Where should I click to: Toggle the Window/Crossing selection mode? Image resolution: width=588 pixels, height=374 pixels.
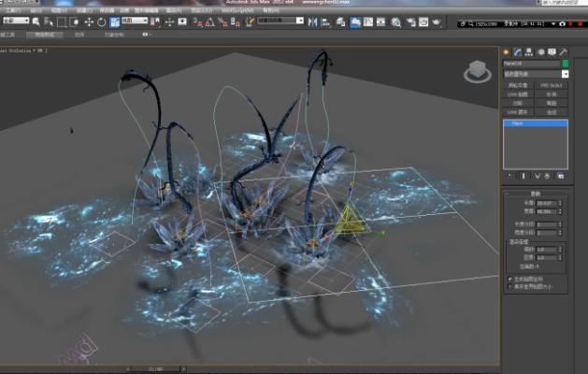(74, 22)
